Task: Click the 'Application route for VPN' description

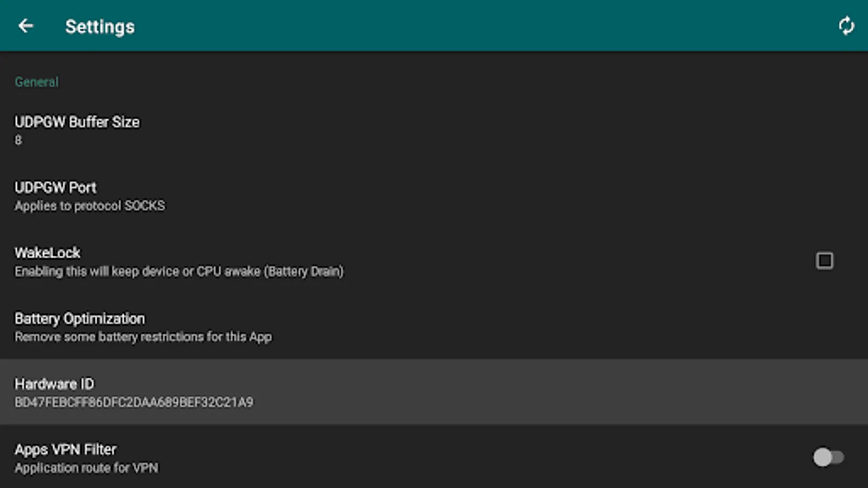Action: click(x=86, y=468)
